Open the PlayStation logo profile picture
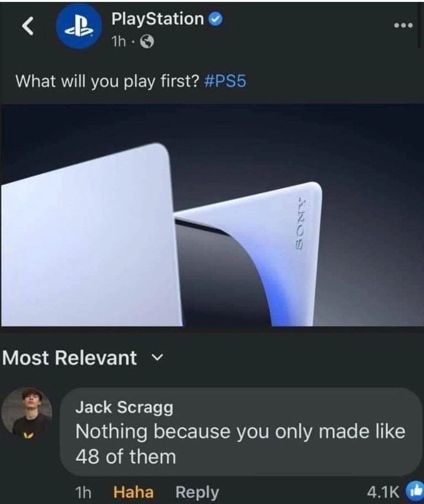 pos(79,26)
